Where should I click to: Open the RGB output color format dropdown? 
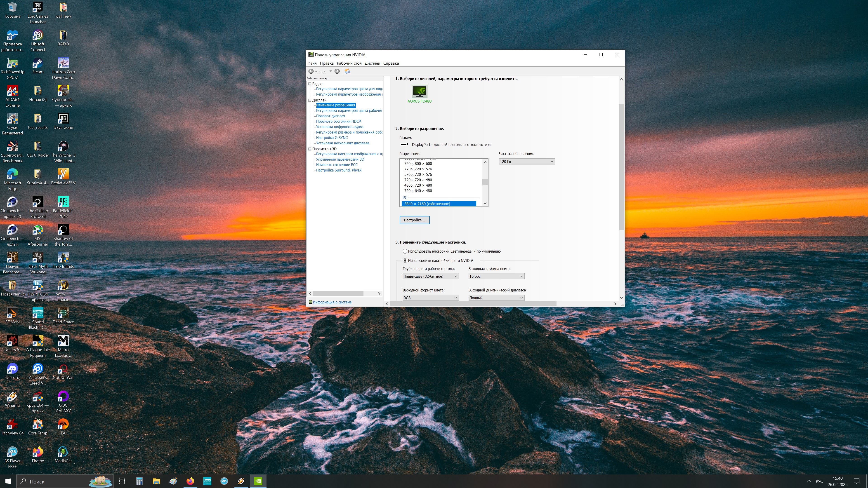tap(430, 298)
